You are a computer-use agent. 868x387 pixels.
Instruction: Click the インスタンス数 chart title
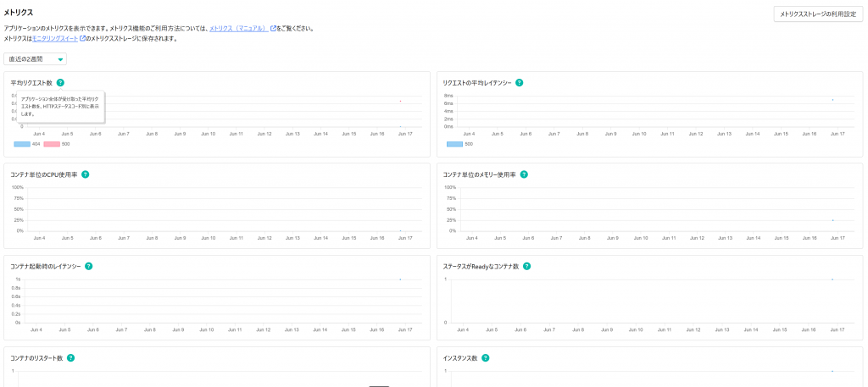(460, 358)
